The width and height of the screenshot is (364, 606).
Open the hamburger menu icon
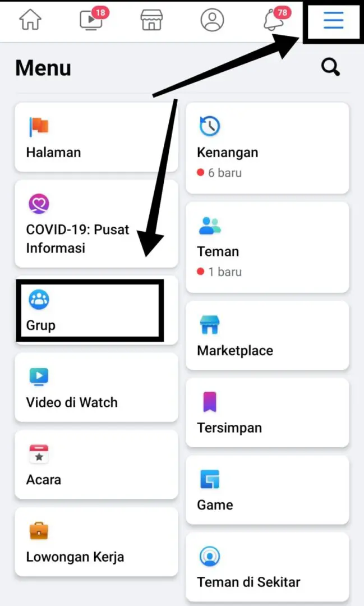(333, 21)
